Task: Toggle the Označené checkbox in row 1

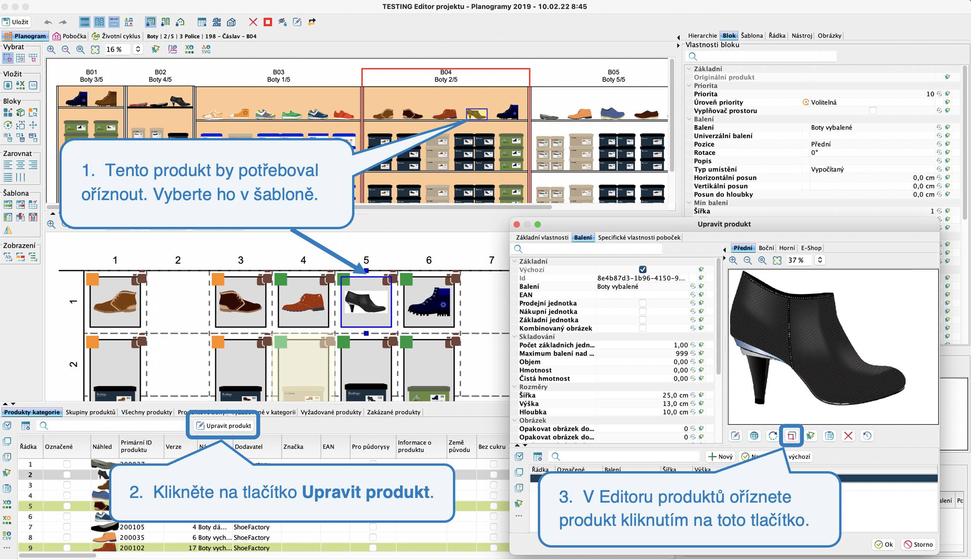Action: click(x=67, y=464)
